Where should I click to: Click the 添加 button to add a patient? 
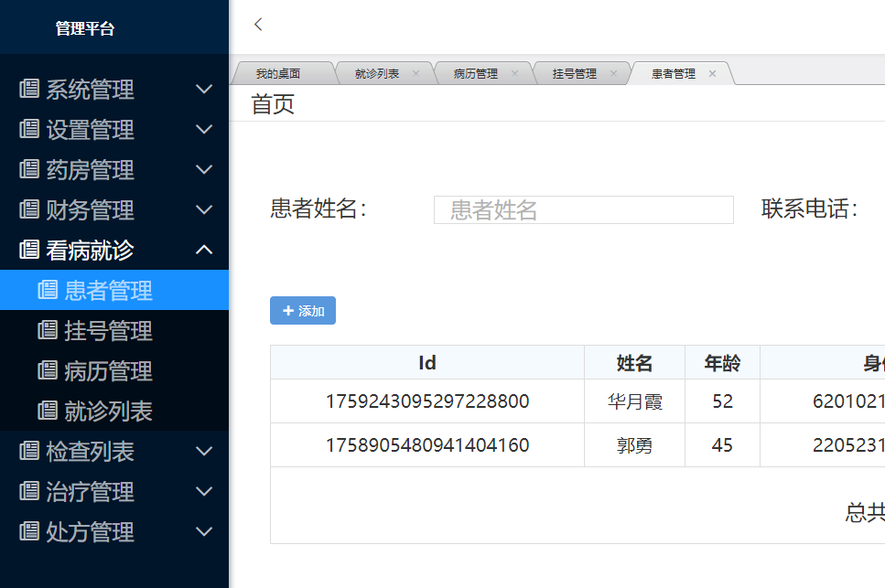[x=302, y=310]
